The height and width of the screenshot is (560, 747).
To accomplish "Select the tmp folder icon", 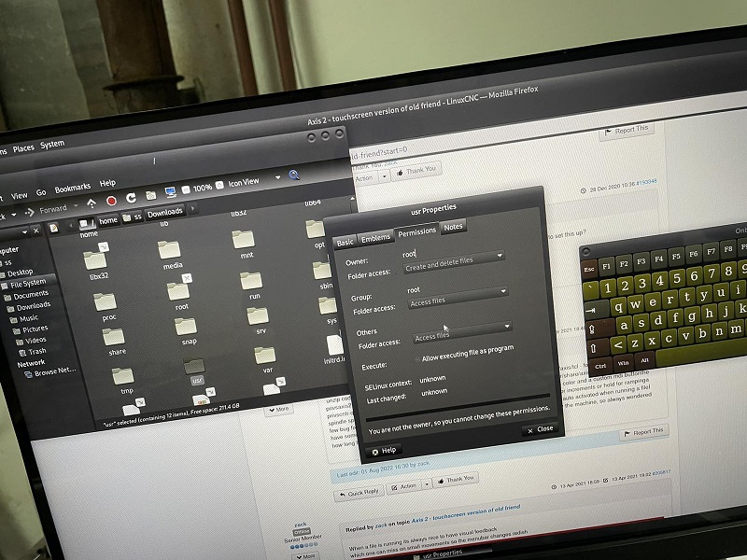I will pyautogui.click(x=123, y=376).
